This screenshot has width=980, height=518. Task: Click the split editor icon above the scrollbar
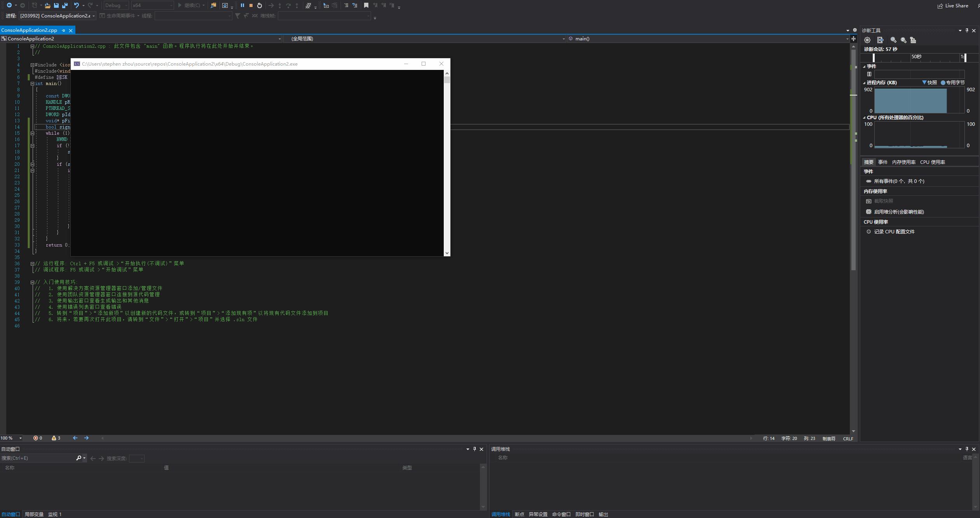(x=853, y=38)
